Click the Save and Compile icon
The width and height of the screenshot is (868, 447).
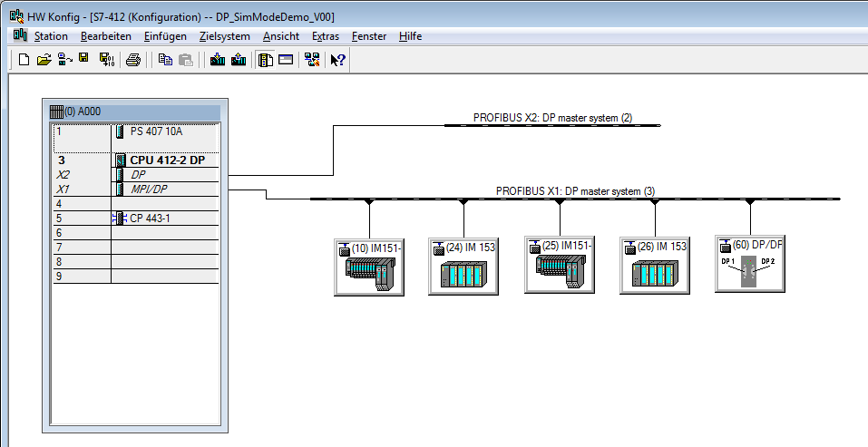click(106, 60)
